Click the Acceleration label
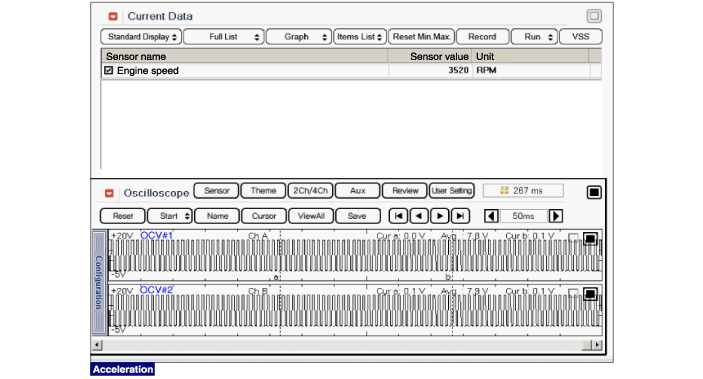 [x=123, y=369]
